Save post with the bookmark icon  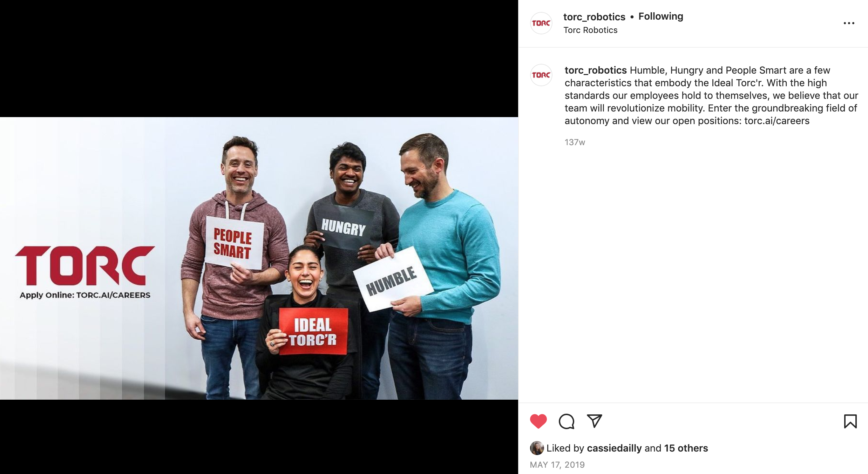tap(850, 421)
